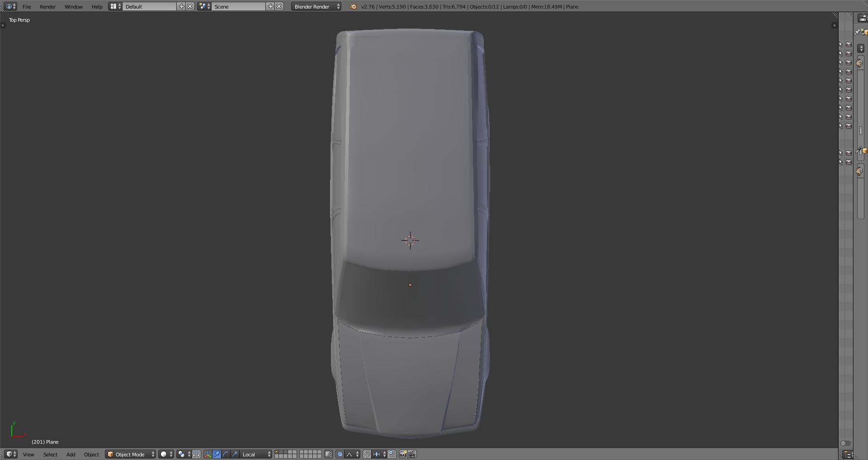Open the Properties editor type selector
This screenshot has width=868, height=460.
pyautogui.click(x=863, y=18)
